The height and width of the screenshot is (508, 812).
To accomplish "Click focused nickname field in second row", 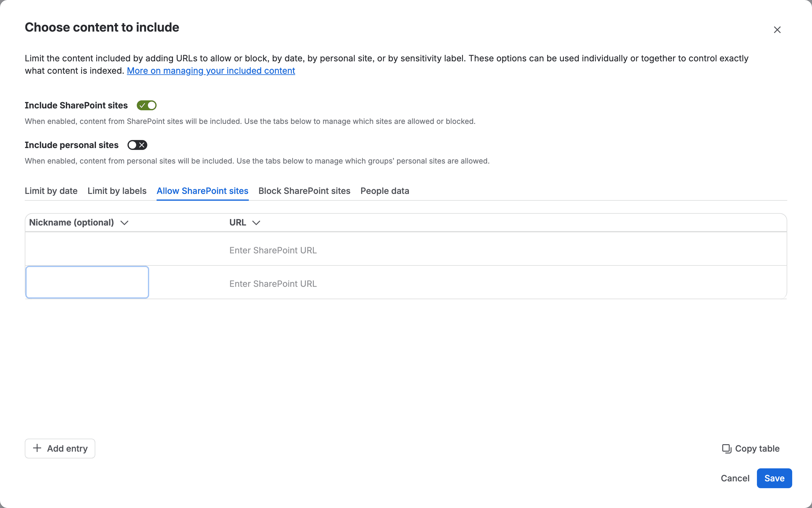I will (87, 282).
